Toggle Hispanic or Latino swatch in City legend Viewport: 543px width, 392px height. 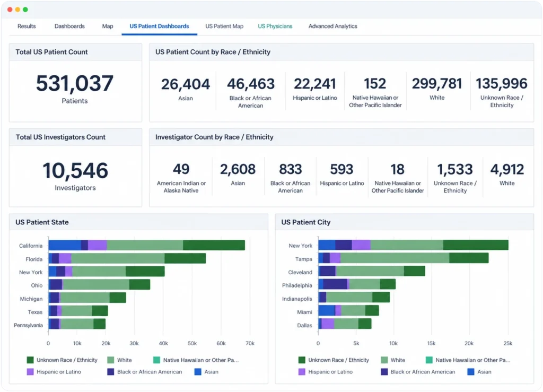tap(302, 372)
